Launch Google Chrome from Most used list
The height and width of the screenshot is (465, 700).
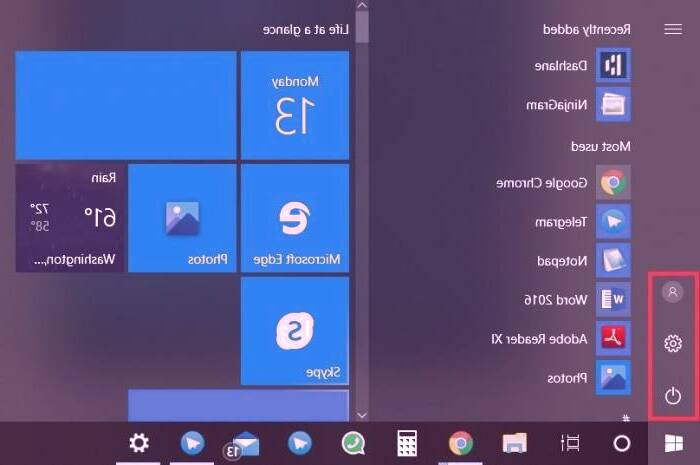coord(563,183)
